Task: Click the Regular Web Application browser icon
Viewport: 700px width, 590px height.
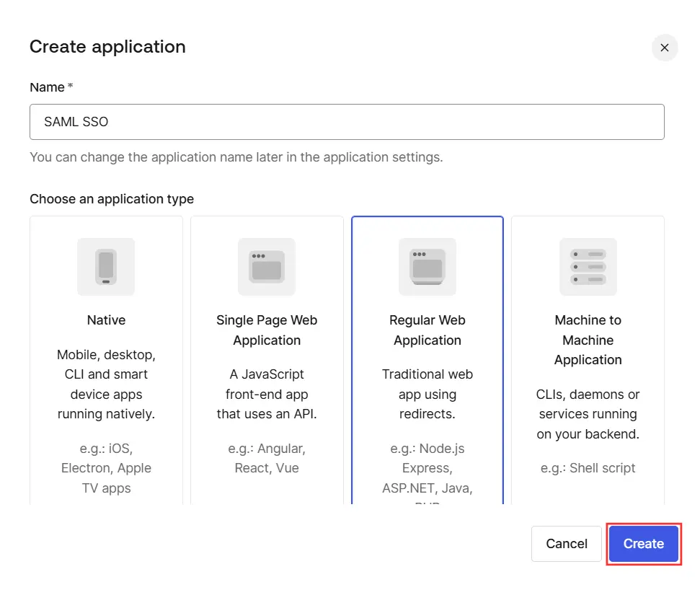Action: click(427, 267)
